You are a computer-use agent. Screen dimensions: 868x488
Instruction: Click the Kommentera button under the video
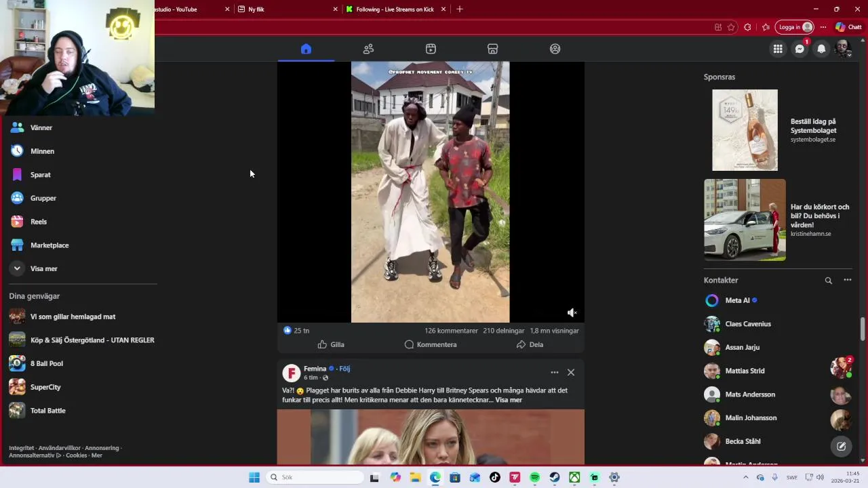(x=431, y=344)
